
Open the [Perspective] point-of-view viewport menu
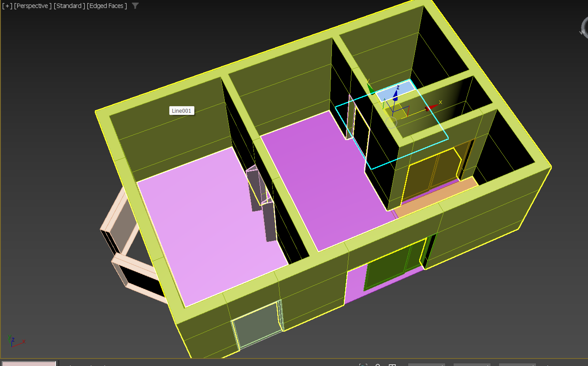point(33,6)
